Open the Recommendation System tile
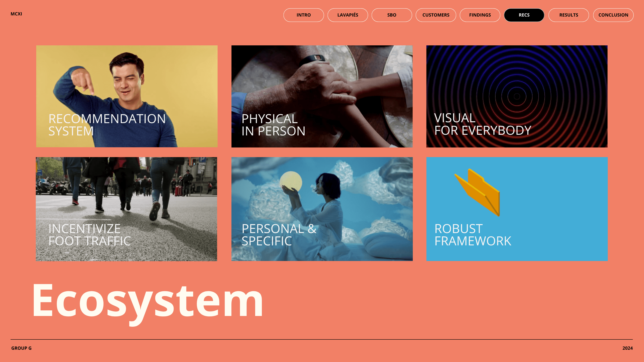This screenshot has width=644, height=362. coord(127,96)
